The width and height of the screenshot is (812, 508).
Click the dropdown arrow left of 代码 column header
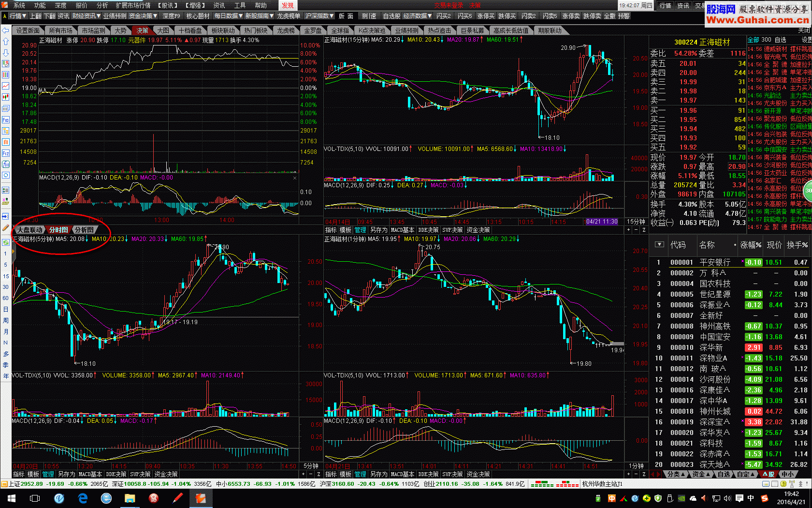[659, 245]
